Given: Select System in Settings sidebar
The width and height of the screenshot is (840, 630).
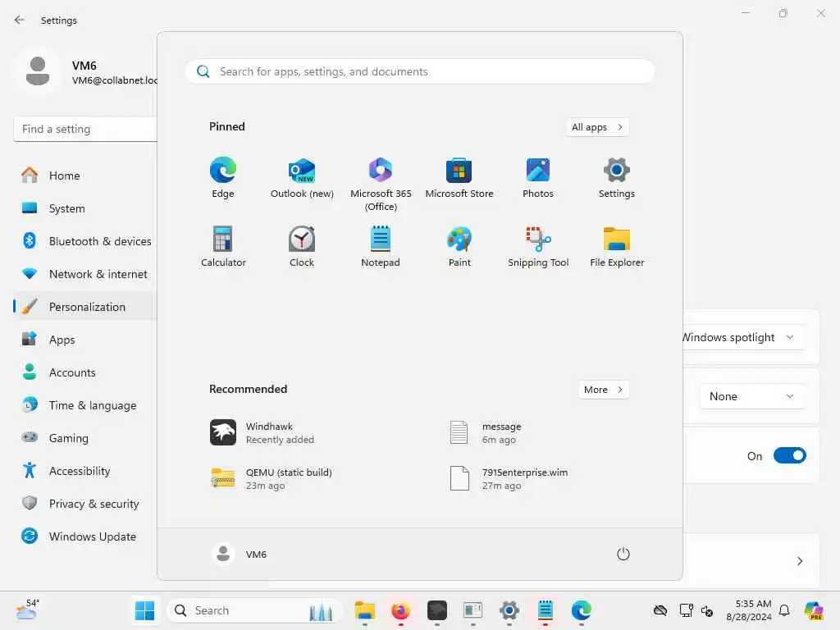Looking at the screenshot, I should pyautogui.click(x=84, y=208).
